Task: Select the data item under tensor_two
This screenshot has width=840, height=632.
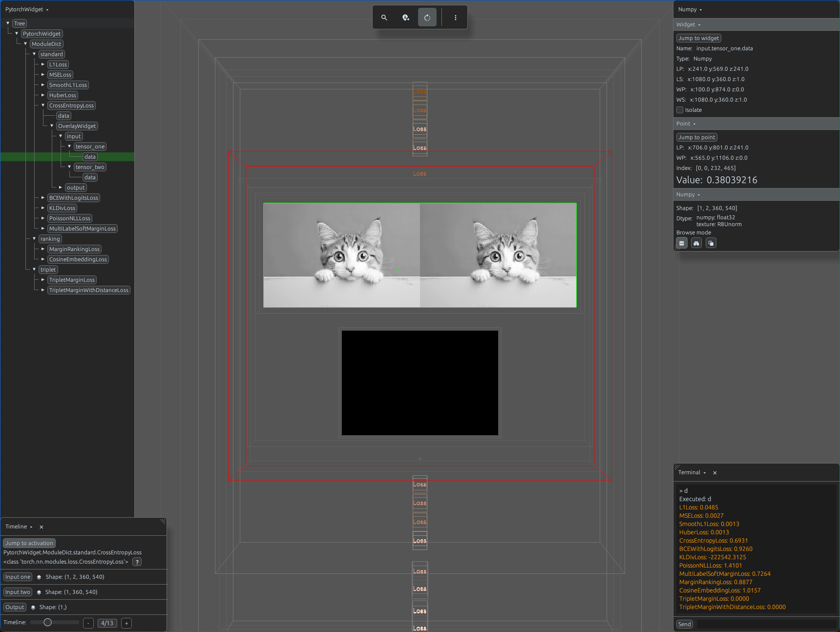Action: [x=90, y=177]
